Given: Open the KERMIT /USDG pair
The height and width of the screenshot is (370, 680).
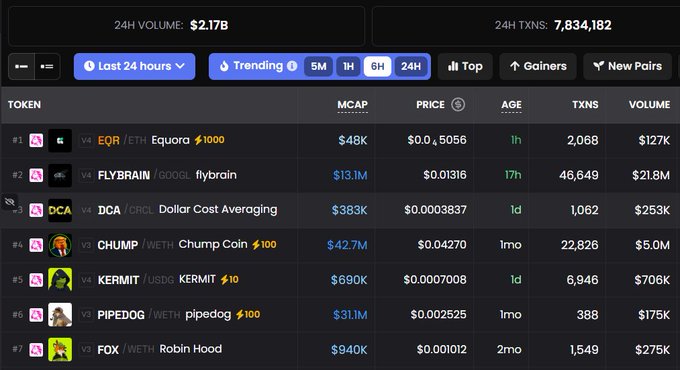Looking at the screenshot, I should tap(136, 280).
